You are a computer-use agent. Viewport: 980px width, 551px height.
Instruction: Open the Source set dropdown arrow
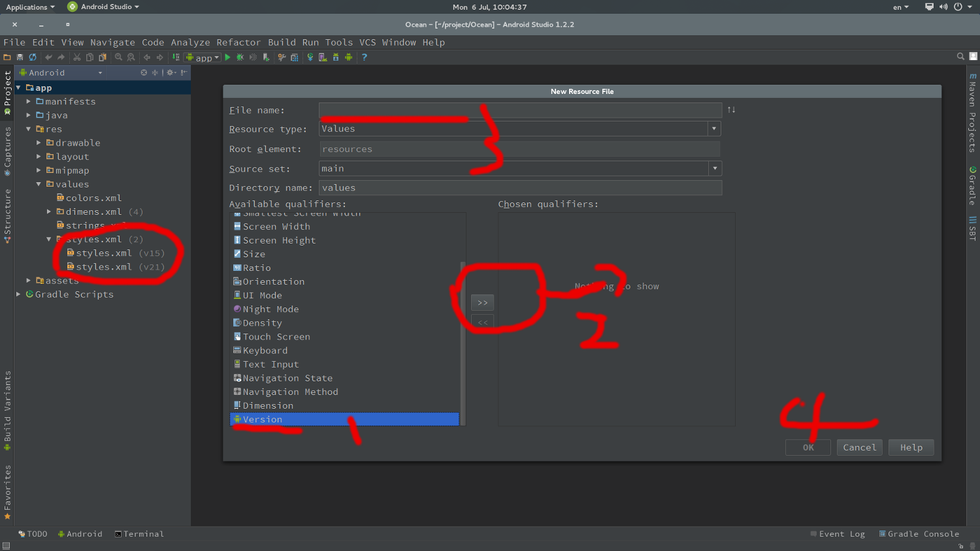click(x=715, y=168)
